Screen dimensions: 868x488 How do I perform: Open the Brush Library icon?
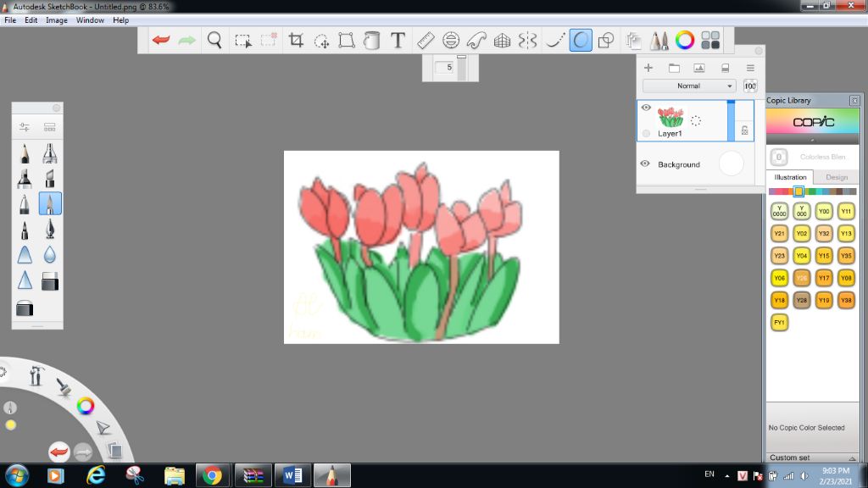click(x=50, y=127)
